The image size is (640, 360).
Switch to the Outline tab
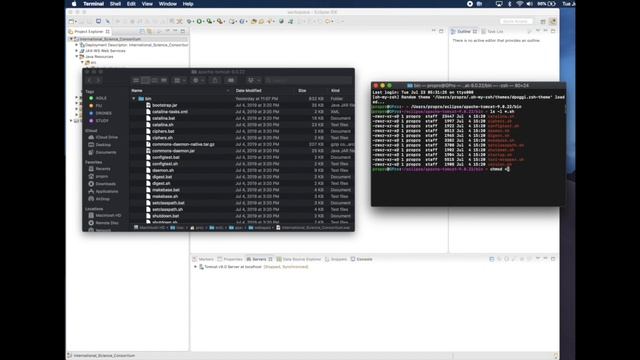[x=464, y=31]
